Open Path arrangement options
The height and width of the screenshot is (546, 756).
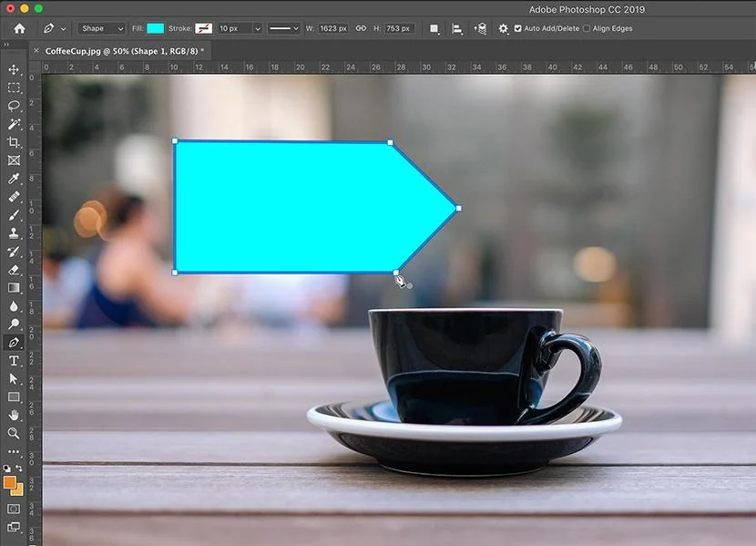coord(480,28)
